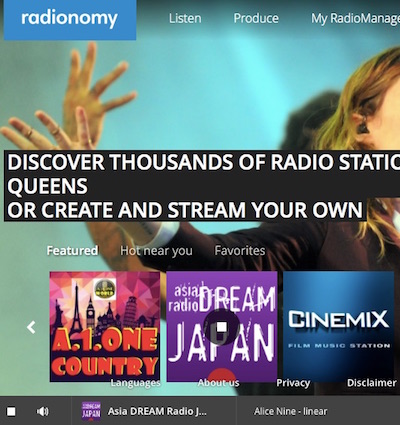This screenshot has width=400, height=425.
Task: Stop playback in the player bar
Action: 11,412
